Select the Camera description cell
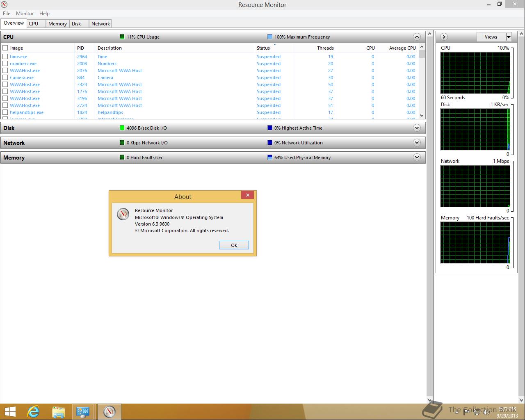This screenshot has width=525, height=420. pyautogui.click(x=105, y=78)
